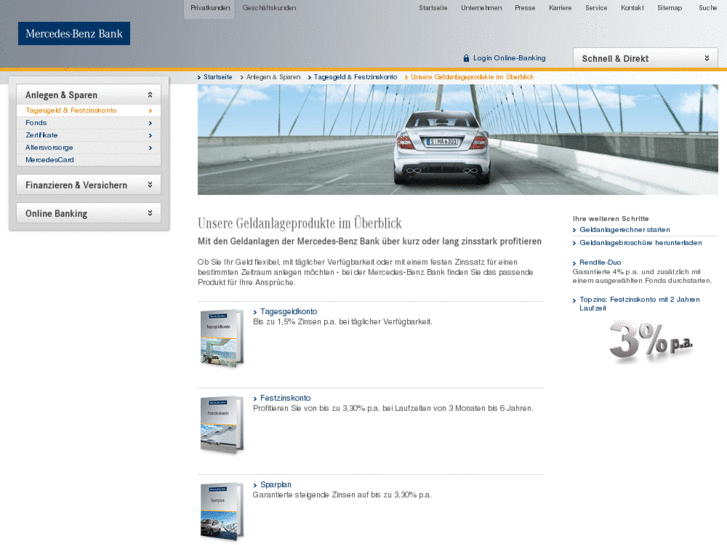This screenshot has width=727, height=545.
Task: Click the 'Ihre weiteren Schritte' heading
Action: click(x=611, y=218)
